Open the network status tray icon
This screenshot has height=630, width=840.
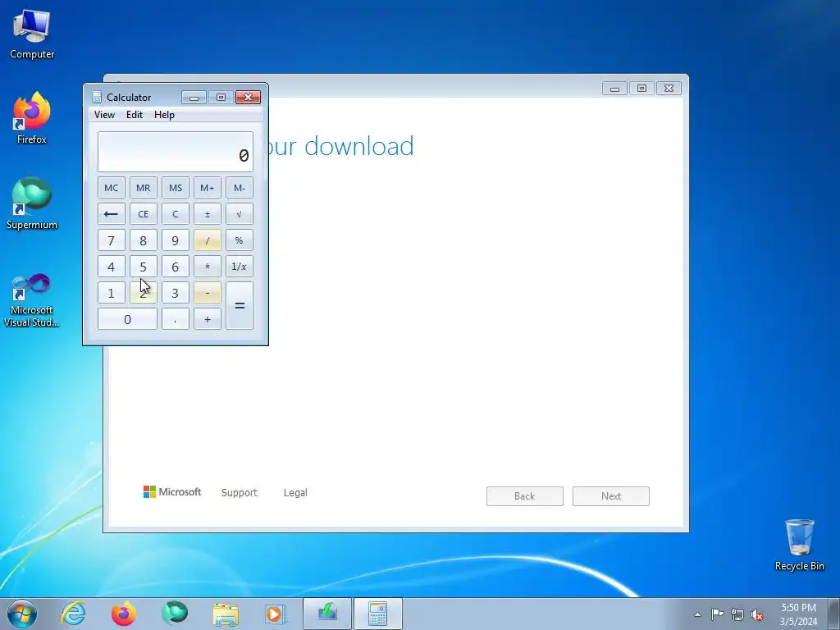point(737,614)
